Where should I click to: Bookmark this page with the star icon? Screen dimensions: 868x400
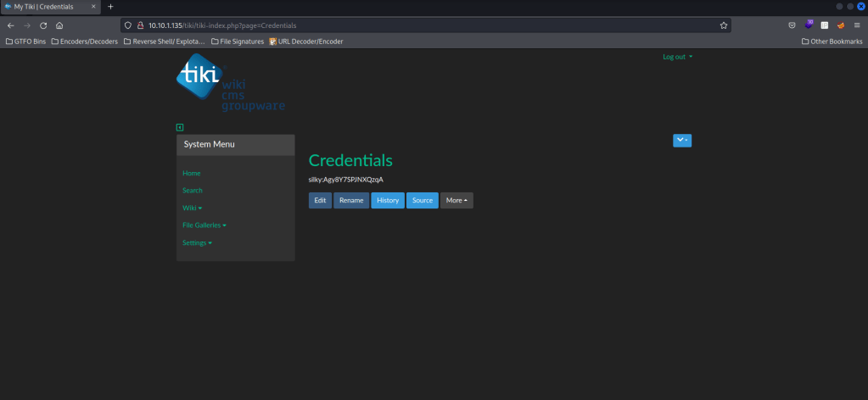click(x=723, y=25)
